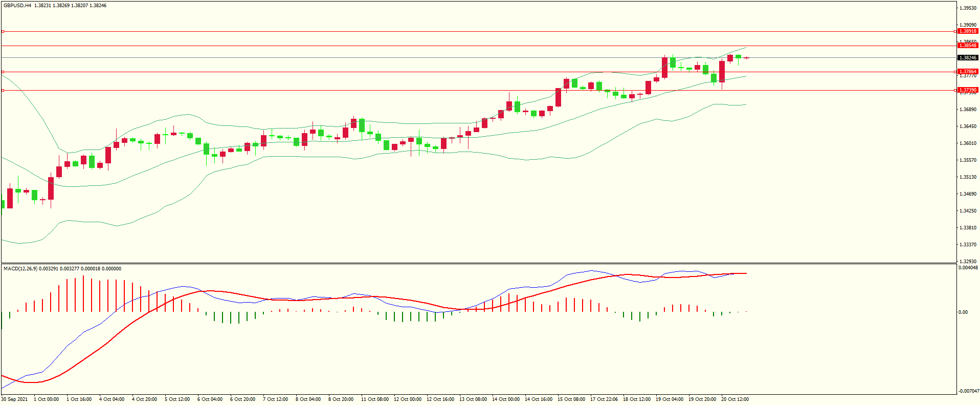Click the red 1.37864 price label
The image size is (980, 405).
click(967, 72)
